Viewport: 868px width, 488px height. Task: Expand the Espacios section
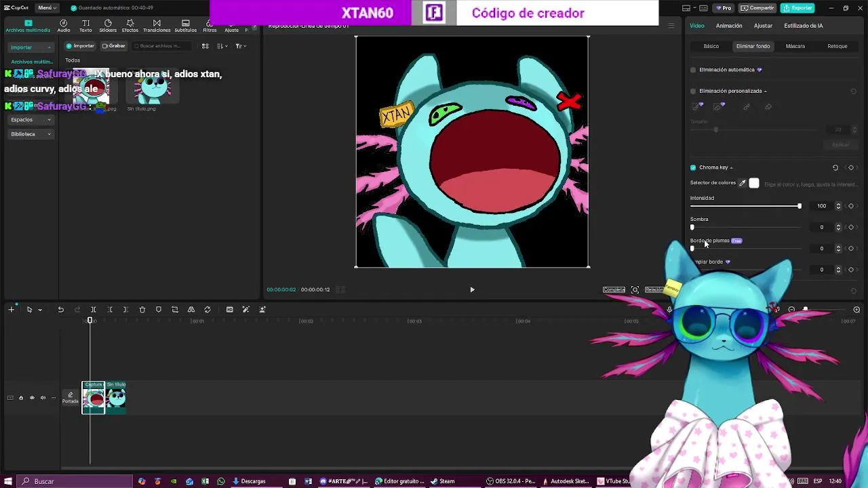[x=31, y=120]
